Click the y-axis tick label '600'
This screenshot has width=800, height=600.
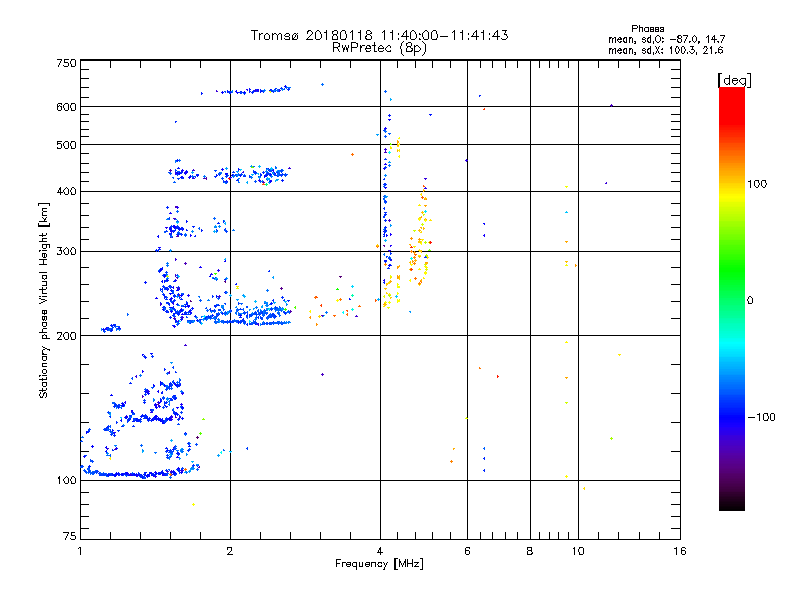(x=67, y=107)
